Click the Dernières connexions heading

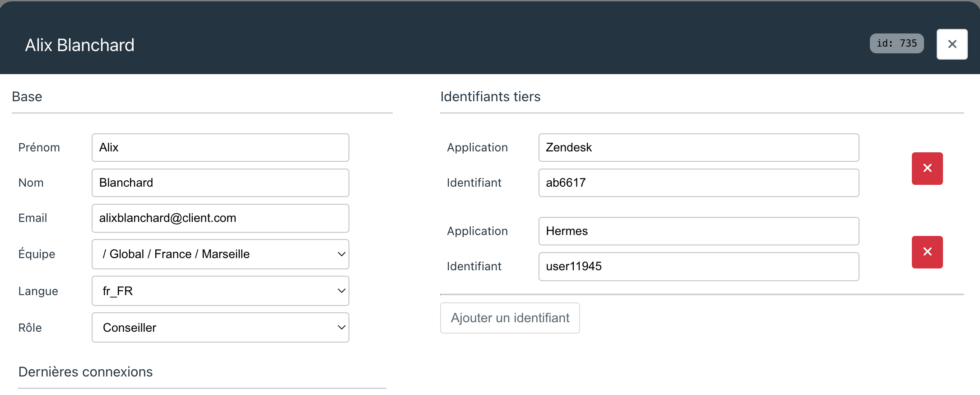click(86, 372)
